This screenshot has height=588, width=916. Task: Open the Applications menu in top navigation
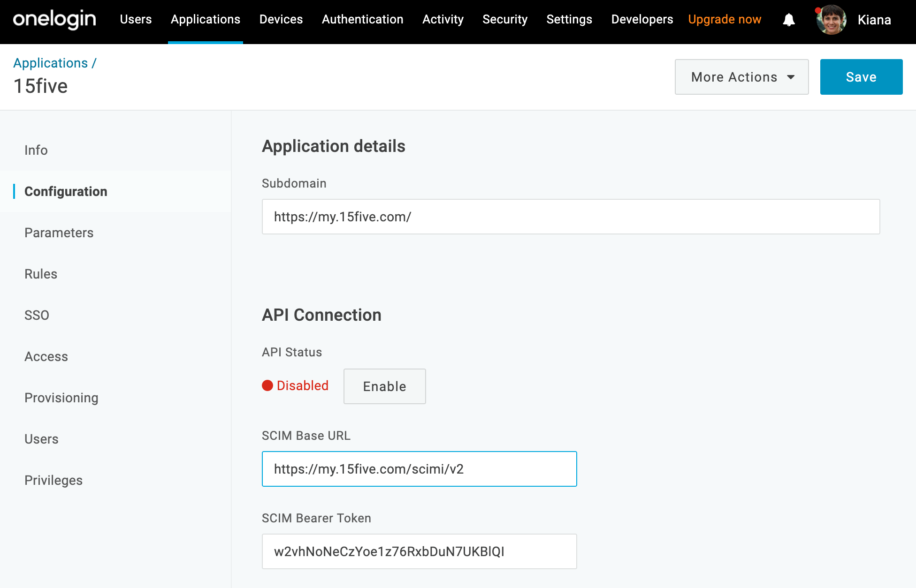pyautogui.click(x=205, y=19)
